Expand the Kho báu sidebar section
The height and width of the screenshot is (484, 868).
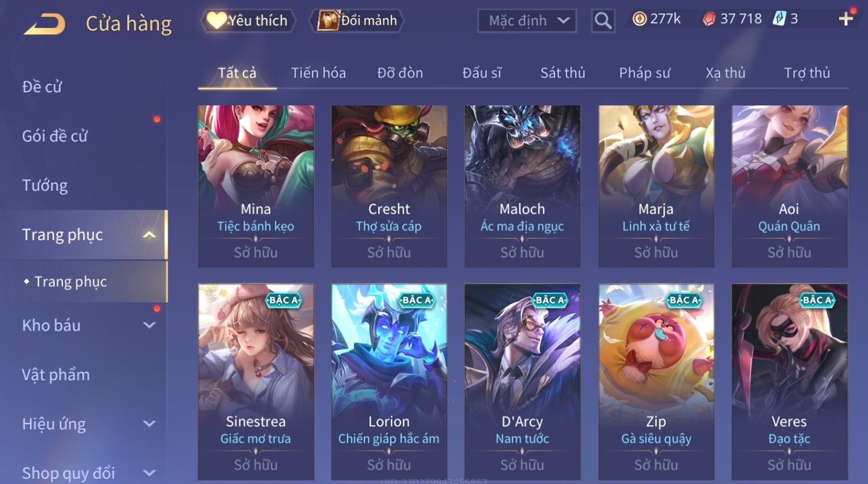(x=149, y=325)
